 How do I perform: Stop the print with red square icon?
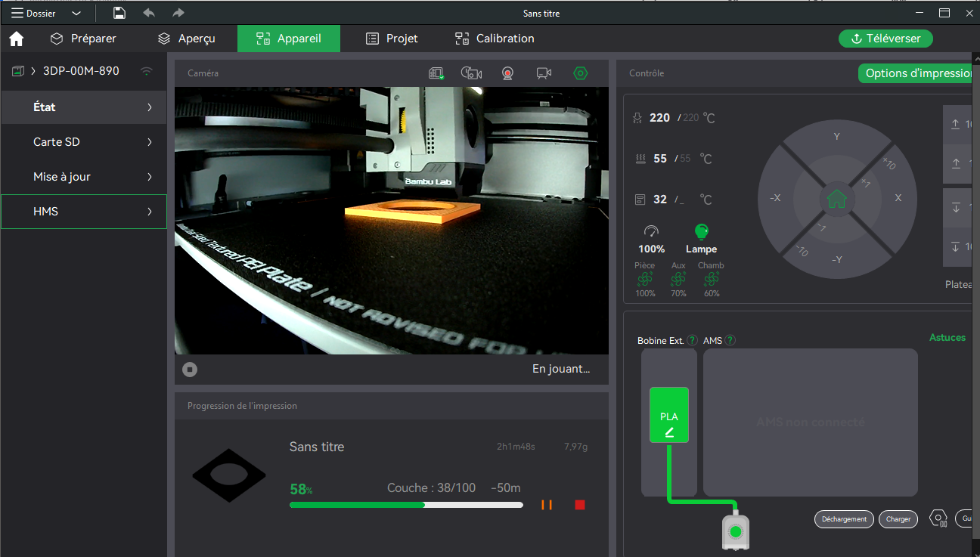(580, 505)
